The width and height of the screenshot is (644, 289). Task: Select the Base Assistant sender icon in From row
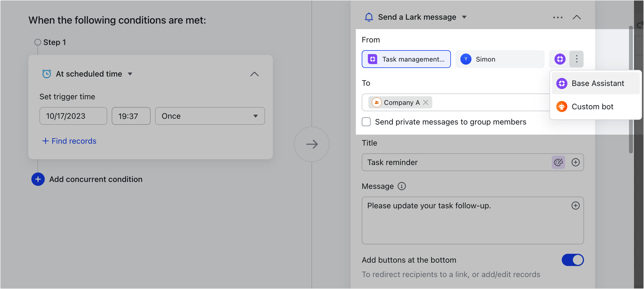tap(559, 59)
